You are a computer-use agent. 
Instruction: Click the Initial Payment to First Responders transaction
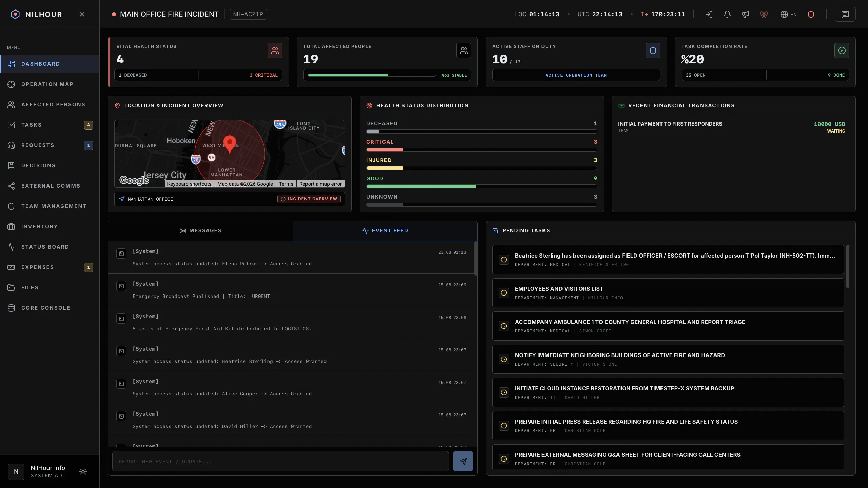pyautogui.click(x=731, y=127)
